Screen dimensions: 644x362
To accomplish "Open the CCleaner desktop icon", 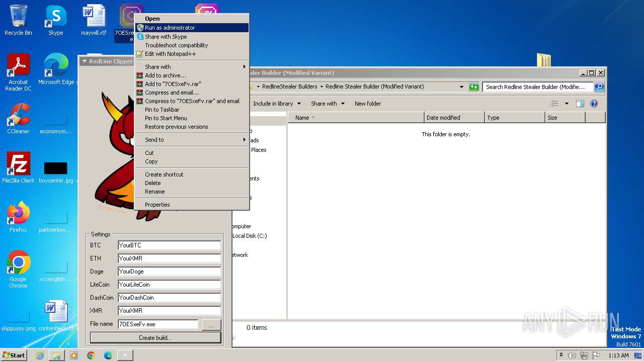I will [x=18, y=119].
